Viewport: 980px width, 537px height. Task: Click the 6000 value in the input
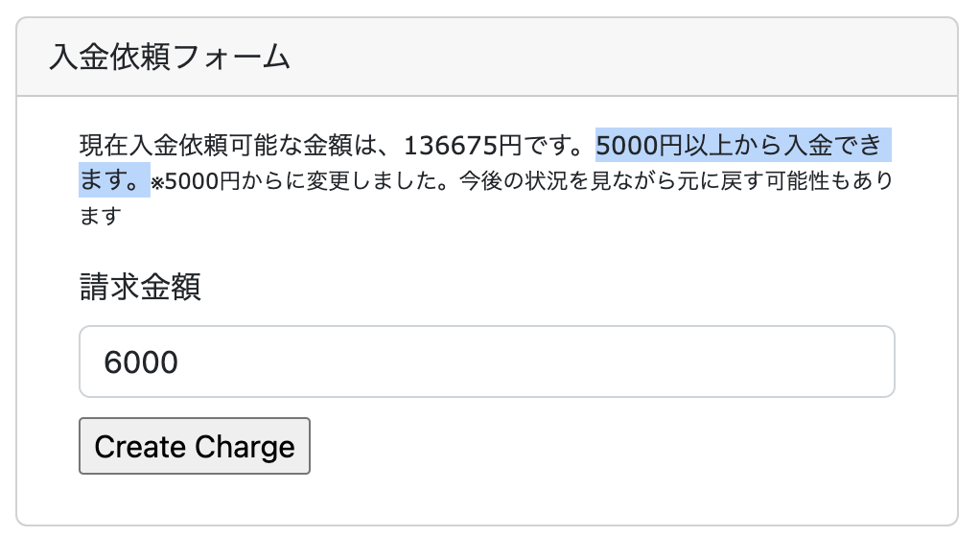pyautogui.click(x=141, y=362)
